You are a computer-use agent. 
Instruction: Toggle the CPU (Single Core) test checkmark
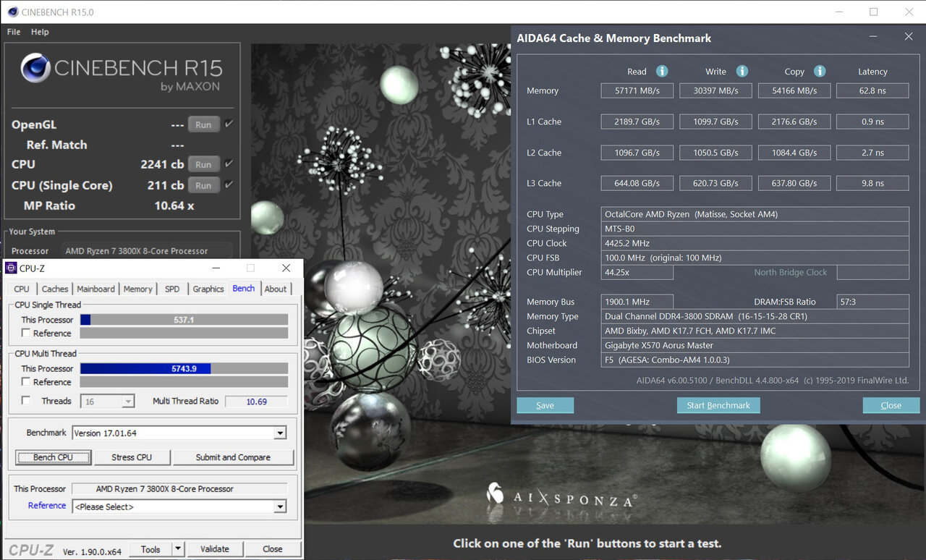click(229, 185)
